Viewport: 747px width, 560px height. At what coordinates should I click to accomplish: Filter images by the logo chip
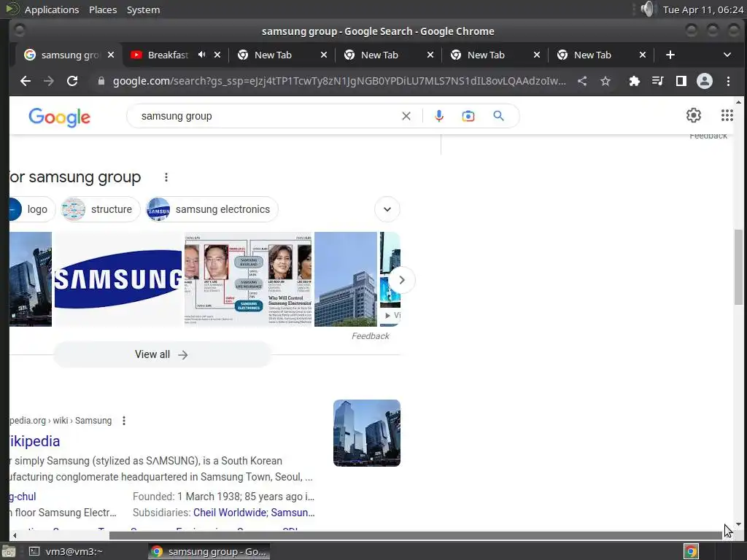click(x=31, y=209)
